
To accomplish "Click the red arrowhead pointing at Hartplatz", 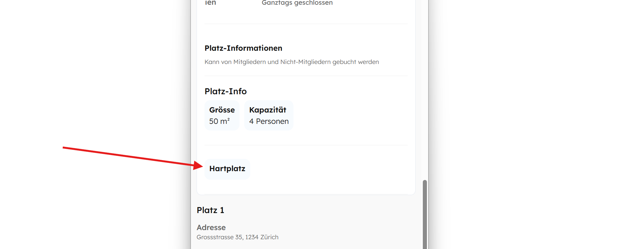I will [198, 165].
